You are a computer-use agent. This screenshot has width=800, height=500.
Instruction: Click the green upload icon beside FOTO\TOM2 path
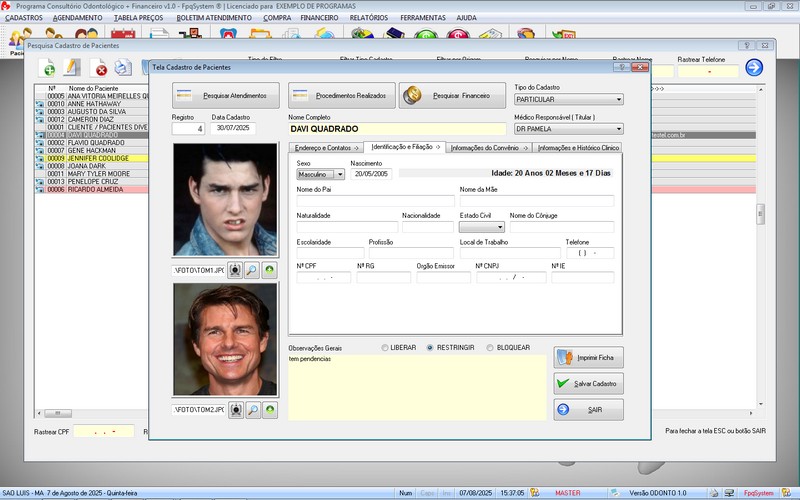click(x=269, y=410)
